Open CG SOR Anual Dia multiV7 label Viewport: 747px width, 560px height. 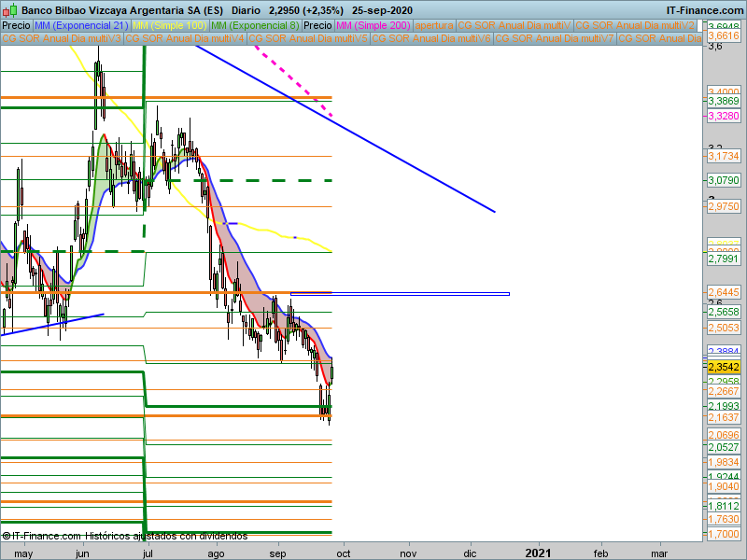(x=555, y=38)
